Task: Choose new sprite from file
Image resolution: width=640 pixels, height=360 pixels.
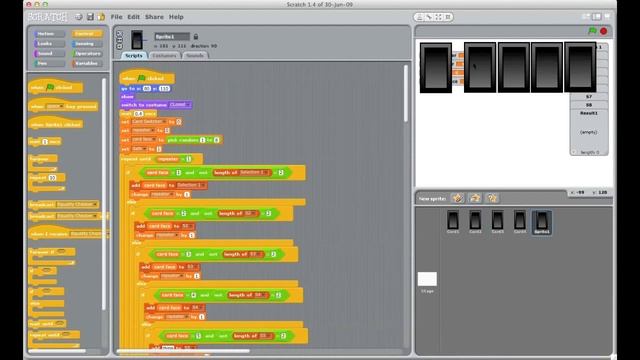Action: (x=475, y=198)
